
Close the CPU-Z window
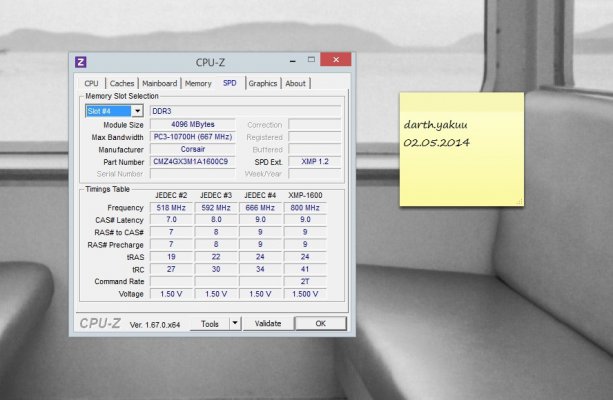pos(336,60)
